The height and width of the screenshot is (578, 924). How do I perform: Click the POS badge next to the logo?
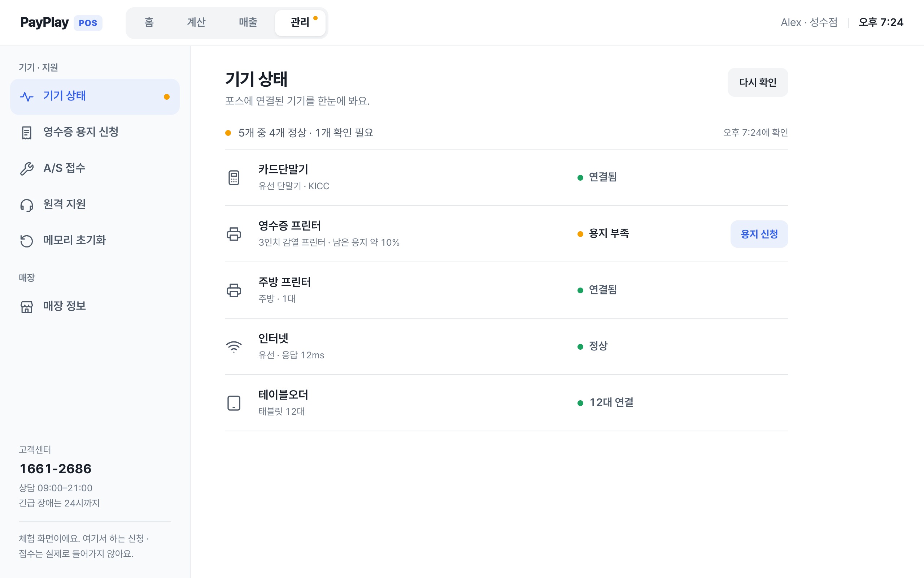88,23
